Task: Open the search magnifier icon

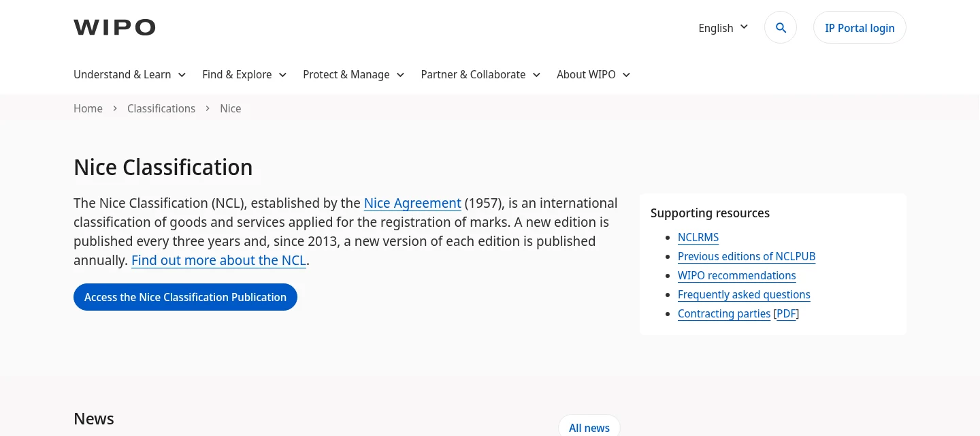Action: pyautogui.click(x=781, y=28)
